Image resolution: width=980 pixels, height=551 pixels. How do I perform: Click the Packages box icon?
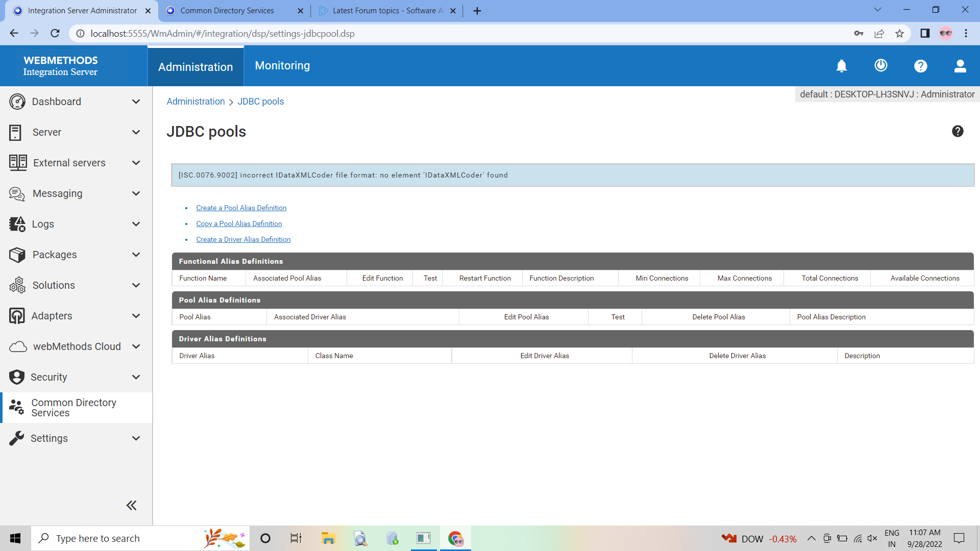point(17,255)
